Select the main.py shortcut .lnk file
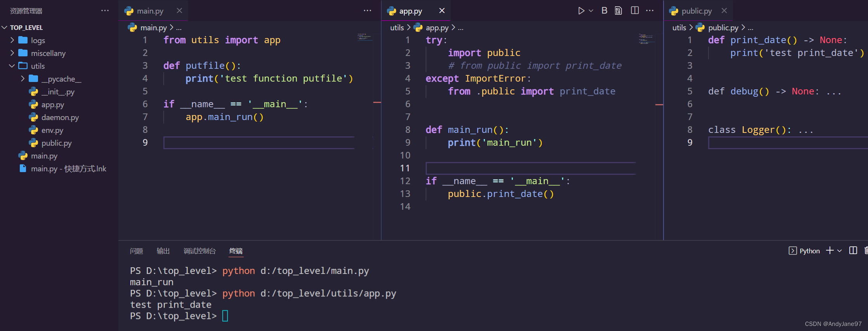Screen dimensions: 868x331 (x=69, y=169)
